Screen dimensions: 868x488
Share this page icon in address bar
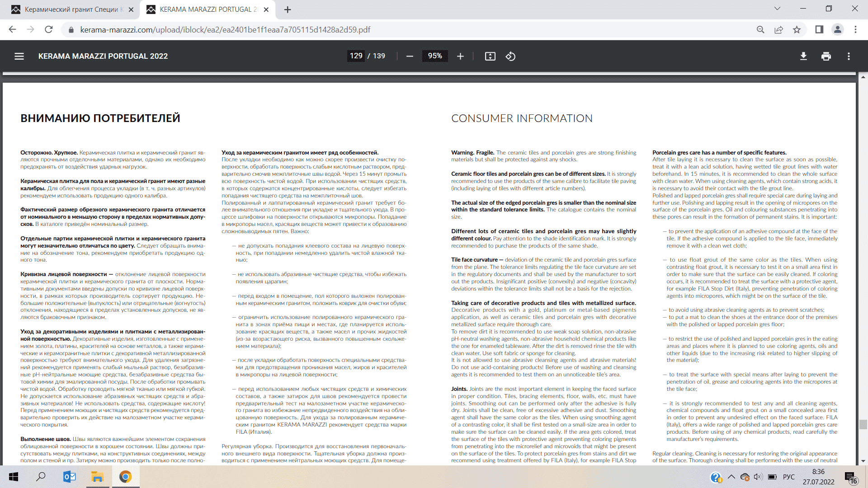tap(778, 29)
